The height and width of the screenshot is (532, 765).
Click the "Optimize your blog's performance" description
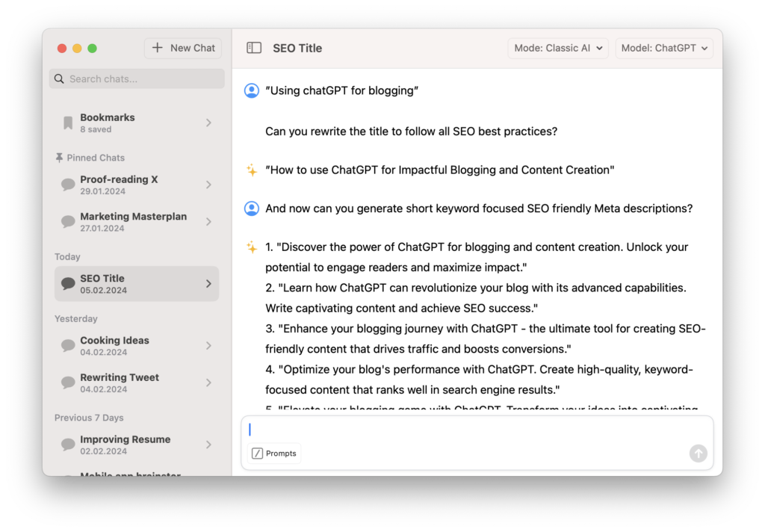pos(479,380)
